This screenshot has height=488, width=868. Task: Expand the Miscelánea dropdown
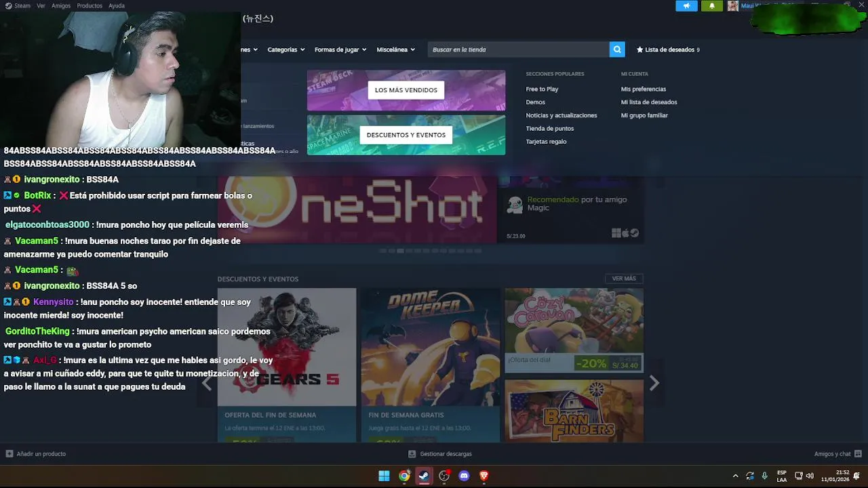(x=396, y=49)
